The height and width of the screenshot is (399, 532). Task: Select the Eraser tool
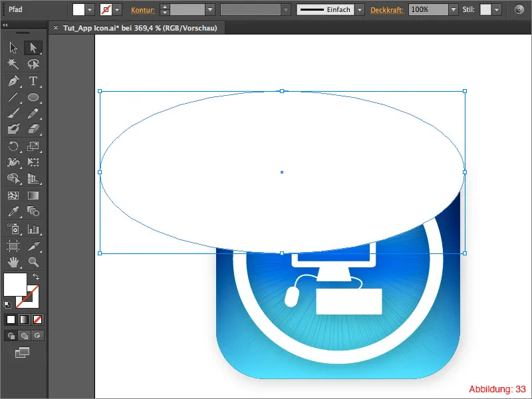pyautogui.click(x=33, y=129)
